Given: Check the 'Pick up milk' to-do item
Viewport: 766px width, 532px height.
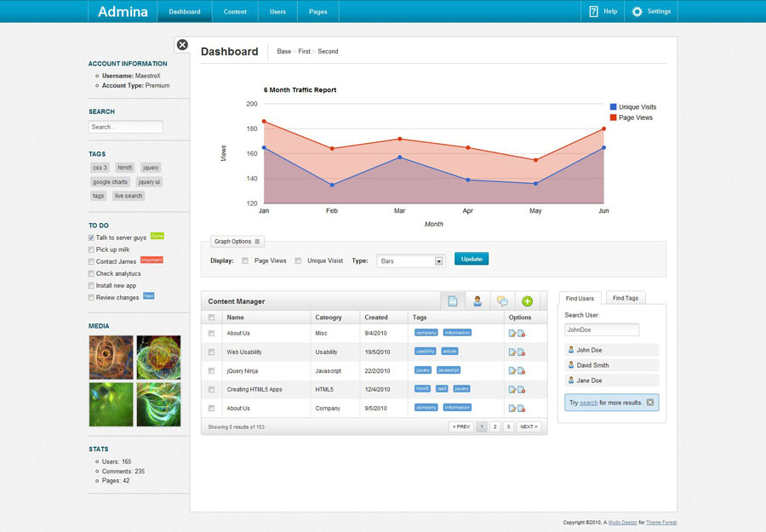Looking at the screenshot, I should click(x=91, y=249).
